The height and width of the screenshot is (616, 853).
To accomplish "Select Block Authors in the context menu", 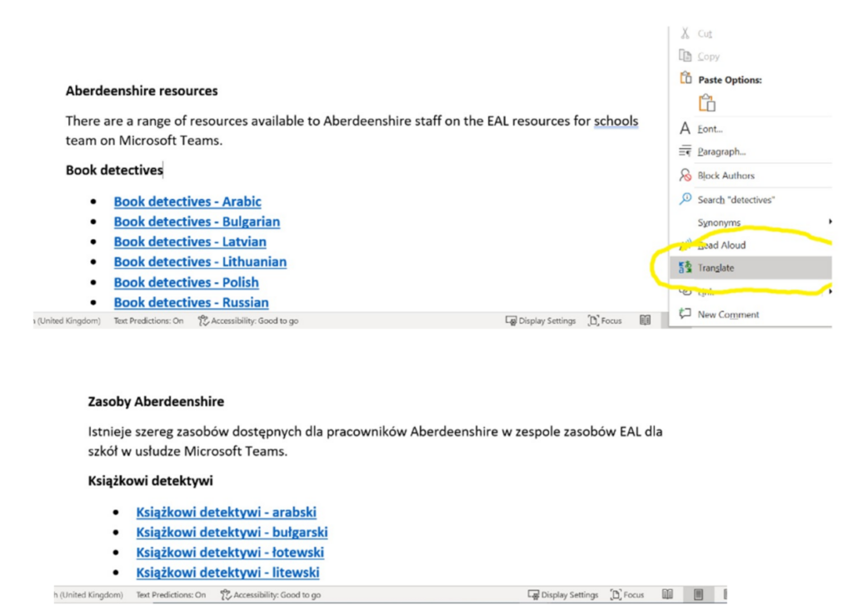I will pyautogui.click(x=726, y=176).
